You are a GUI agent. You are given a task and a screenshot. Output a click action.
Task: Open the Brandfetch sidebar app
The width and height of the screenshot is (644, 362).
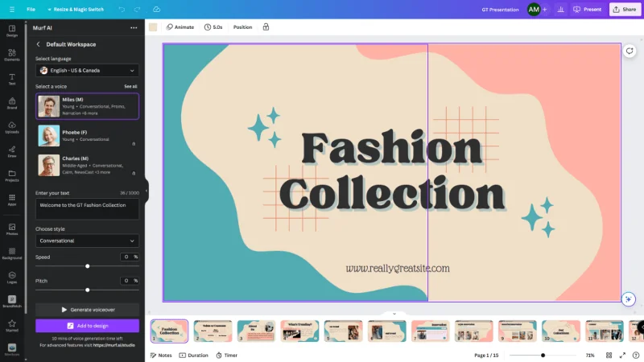pyautogui.click(x=12, y=302)
